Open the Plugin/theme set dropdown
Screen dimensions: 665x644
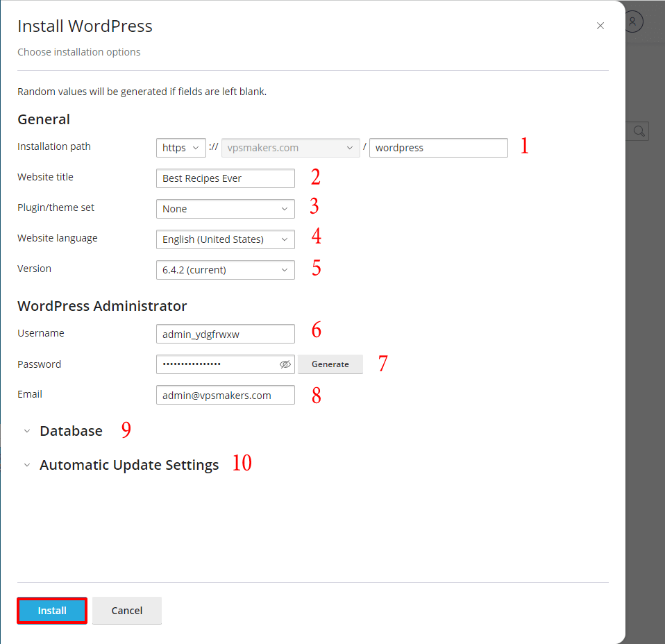coord(225,209)
